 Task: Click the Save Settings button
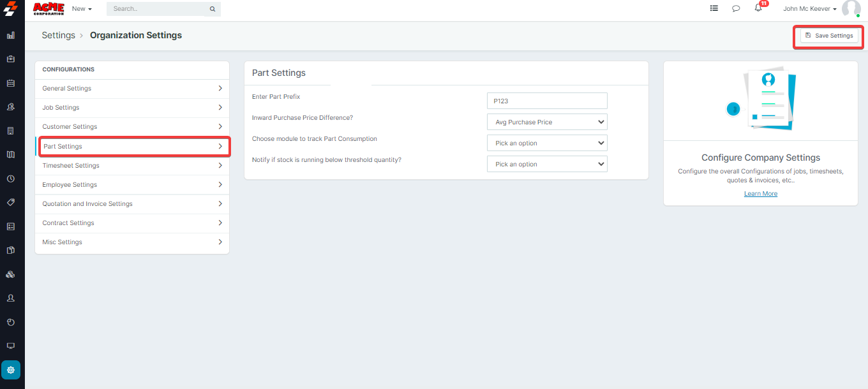point(828,36)
